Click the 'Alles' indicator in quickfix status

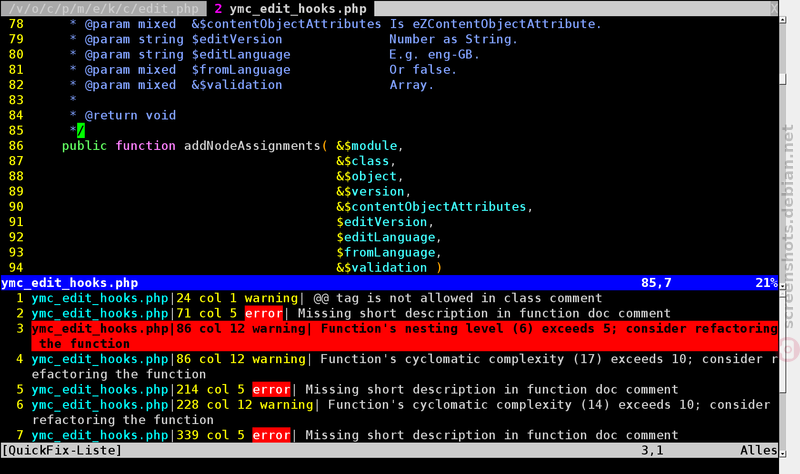click(759, 451)
